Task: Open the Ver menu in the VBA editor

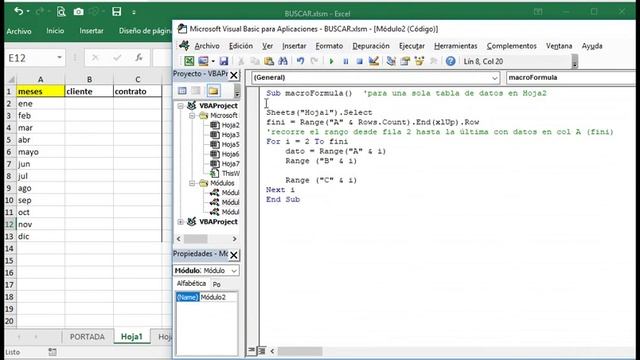Action: 267,46
